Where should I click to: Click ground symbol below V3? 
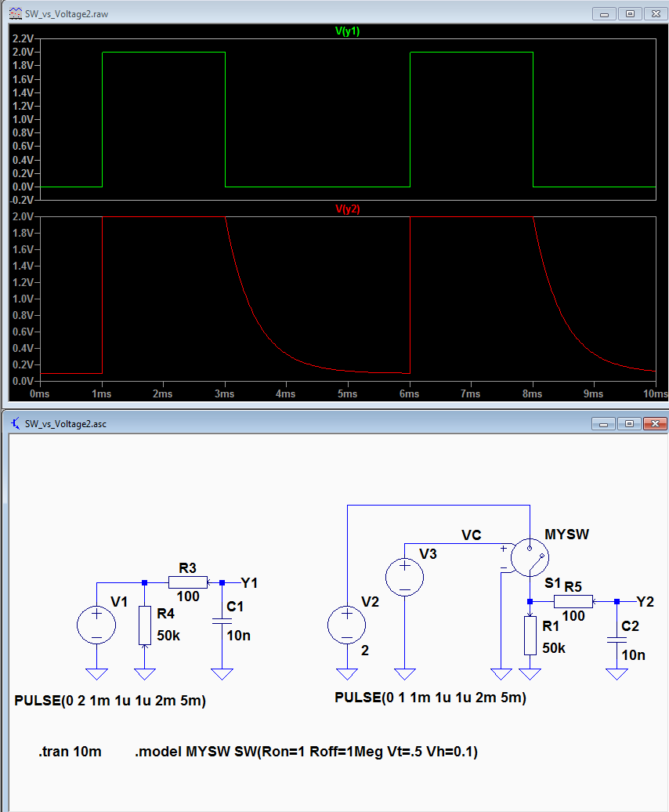tap(404, 674)
